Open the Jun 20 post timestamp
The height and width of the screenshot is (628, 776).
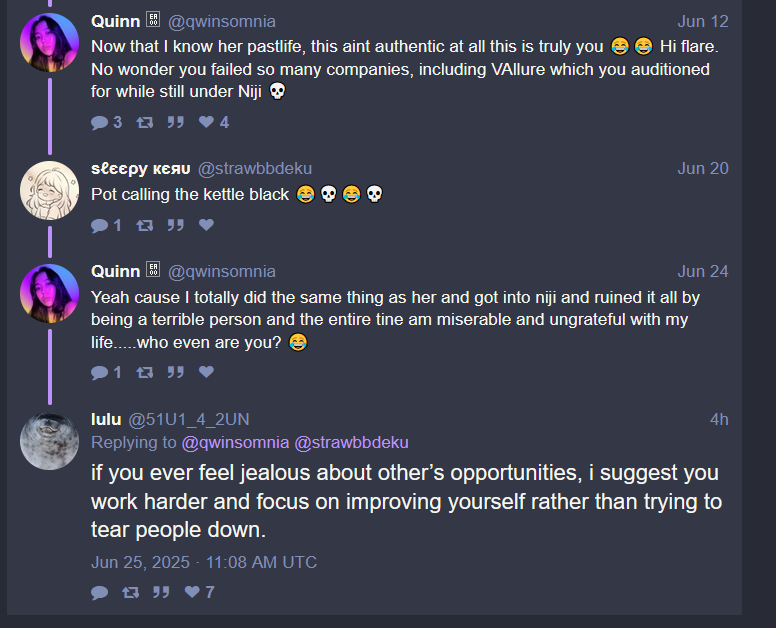703,168
